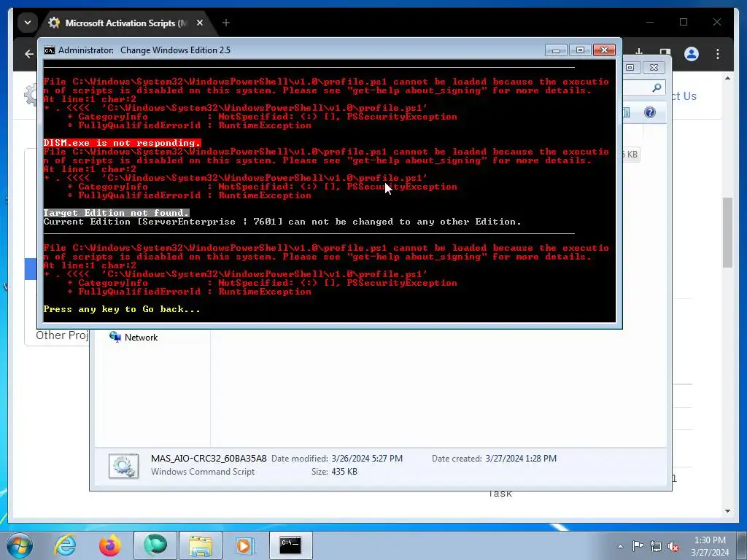This screenshot has height=560, width=747.
Task: Open the taskbar clock showing 1:30 PM
Action: point(710,545)
